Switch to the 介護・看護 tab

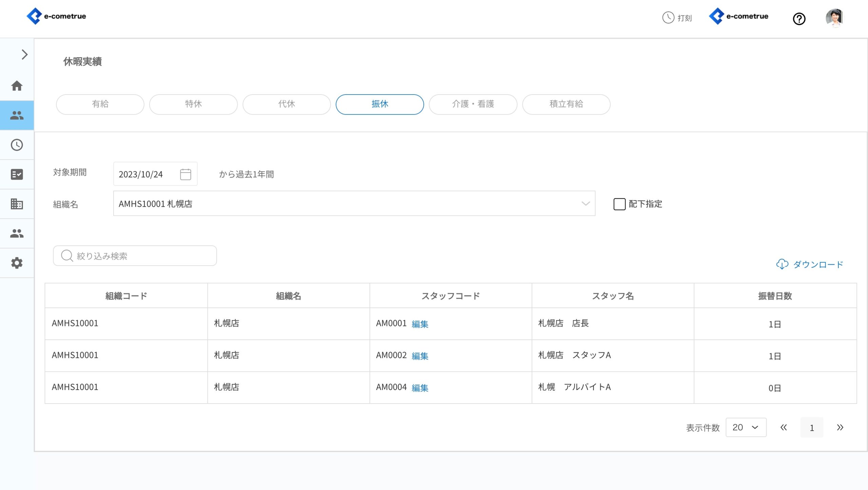tap(473, 104)
